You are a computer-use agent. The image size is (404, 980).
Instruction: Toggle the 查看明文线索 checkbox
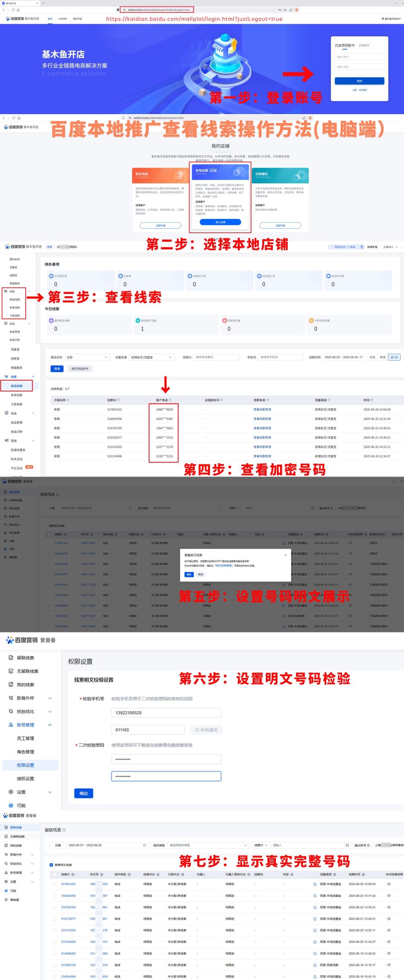click(51, 865)
